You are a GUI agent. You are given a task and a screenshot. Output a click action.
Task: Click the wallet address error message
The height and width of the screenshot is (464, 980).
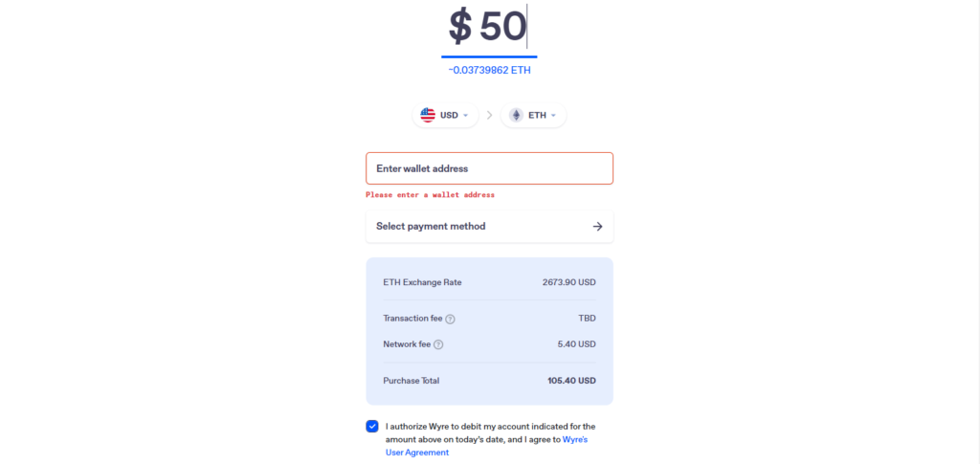pos(430,195)
